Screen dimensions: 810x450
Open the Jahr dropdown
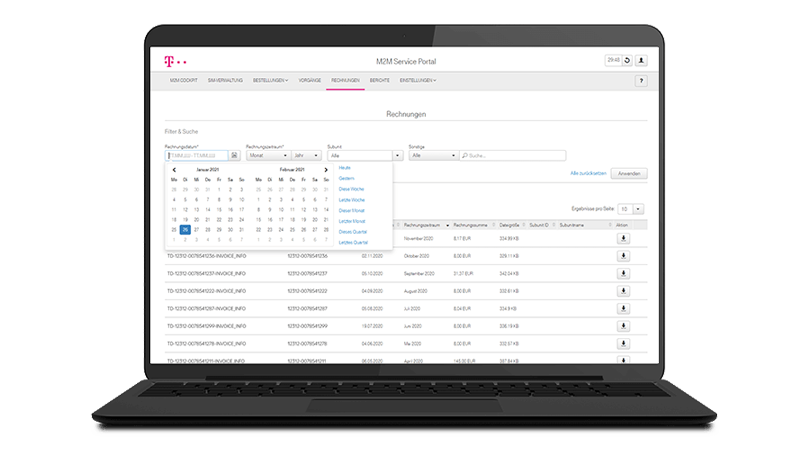click(x=306, y=156)
